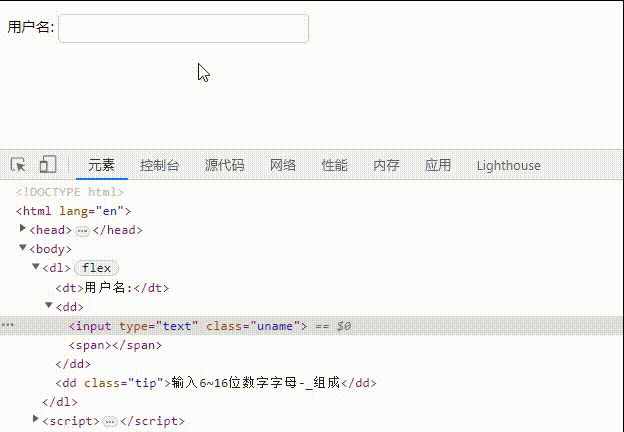Open the 控制台 tab

click(x=159, y=165)
